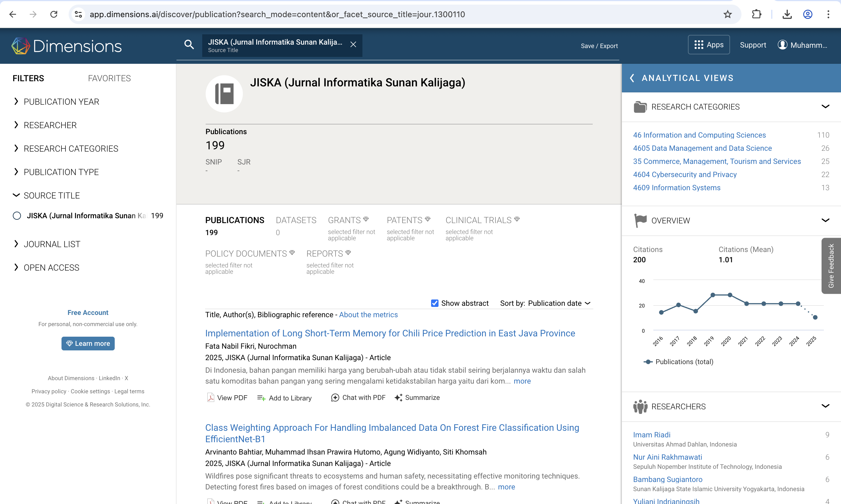Open the Apps grid menu

(709, 45)
